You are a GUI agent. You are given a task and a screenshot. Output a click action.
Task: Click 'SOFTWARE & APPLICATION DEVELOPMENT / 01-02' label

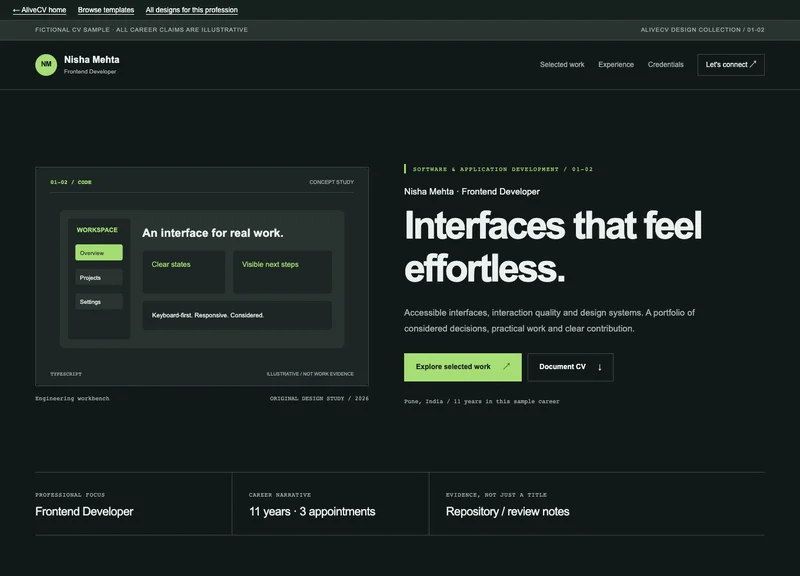[x=503, y=169]
